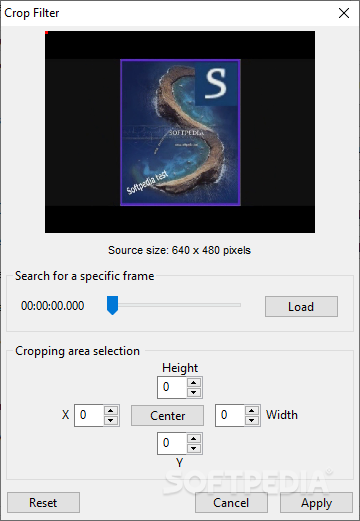The height and width of the screenshot is (521, 360).
Task: Click the Width input field
Action: 230,415
